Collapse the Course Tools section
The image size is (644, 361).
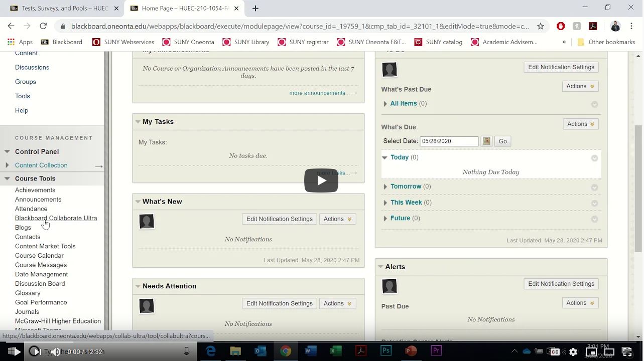[x=7, y=178]
